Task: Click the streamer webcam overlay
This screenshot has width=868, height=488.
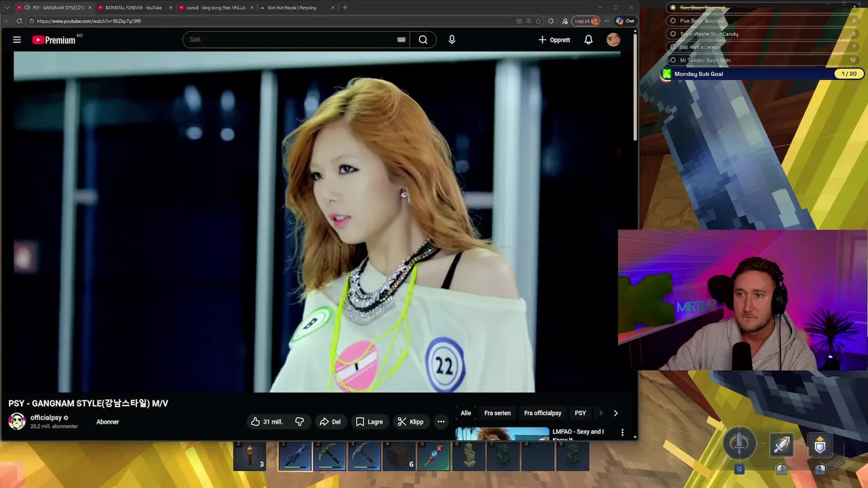Action: click(x=743, y=300)
